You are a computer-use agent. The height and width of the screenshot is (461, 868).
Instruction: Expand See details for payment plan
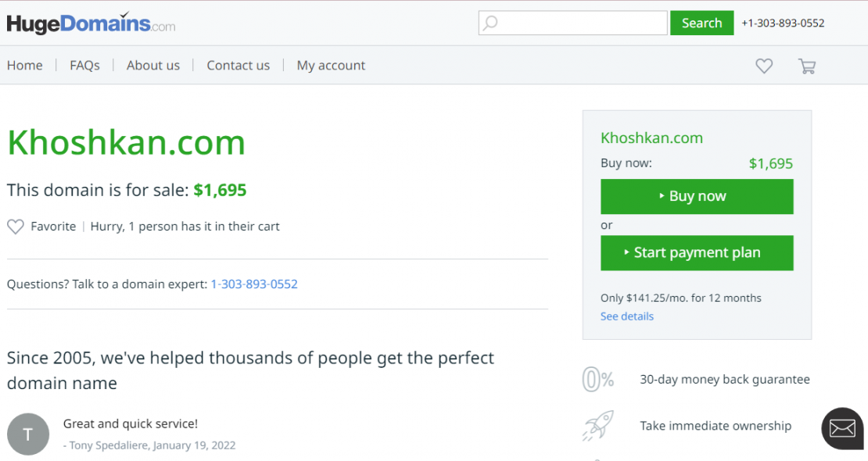pyautogui.click(x=627, y=316)
